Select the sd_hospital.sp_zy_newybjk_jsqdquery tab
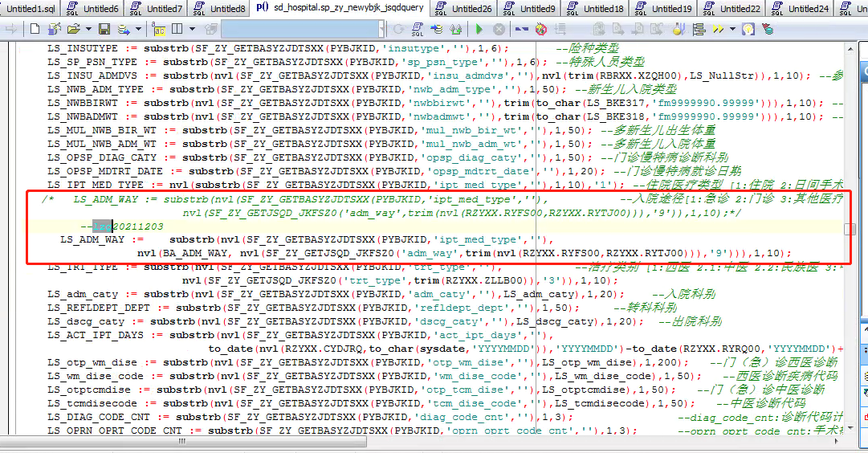 click(x=340, y=8)
